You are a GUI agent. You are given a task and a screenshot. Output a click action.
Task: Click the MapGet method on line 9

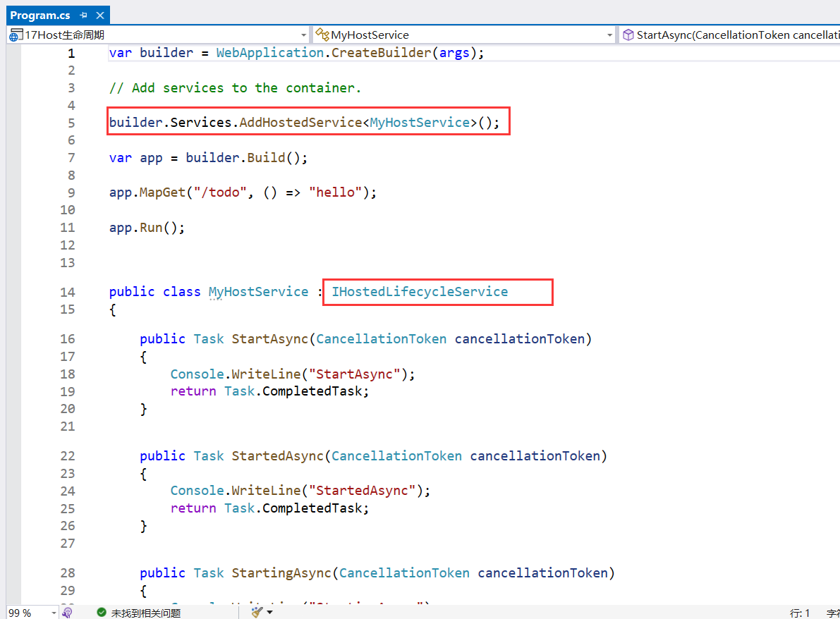(162, 192)
